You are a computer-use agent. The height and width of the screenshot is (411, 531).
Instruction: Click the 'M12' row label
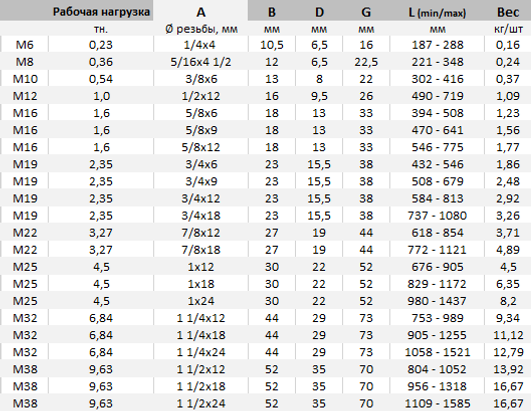pos(25,96)
